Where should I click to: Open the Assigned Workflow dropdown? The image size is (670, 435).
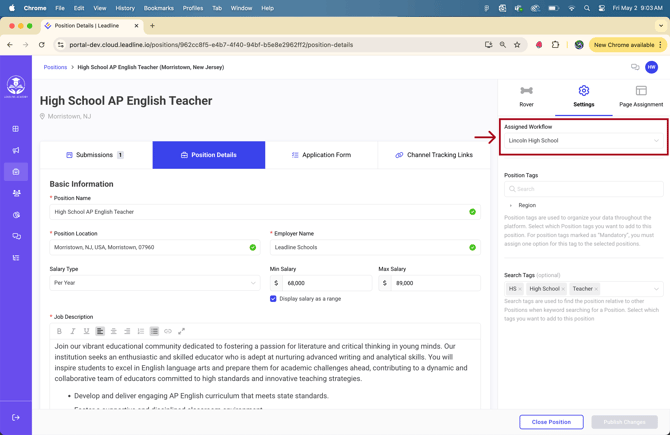pyautogui.click(x=583, y=141)
